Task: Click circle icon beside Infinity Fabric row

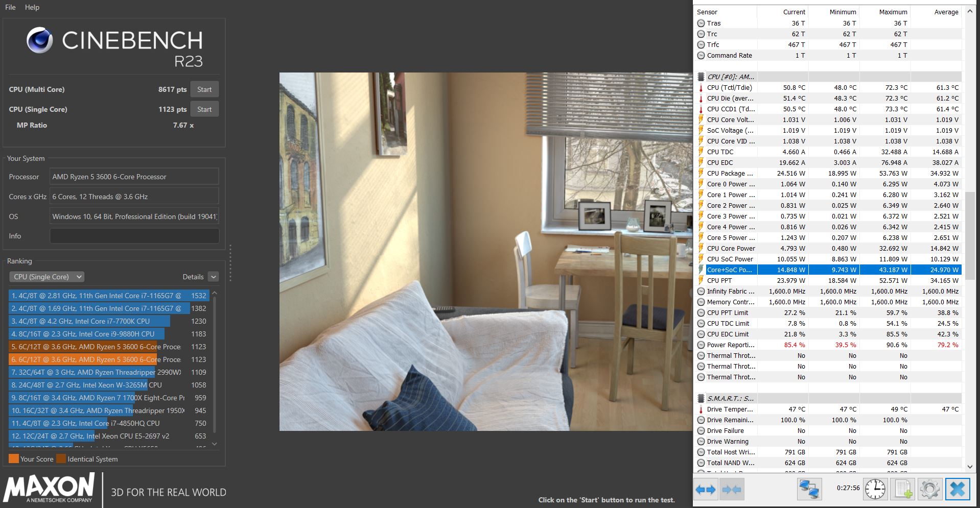Action: tap(701, 291)
